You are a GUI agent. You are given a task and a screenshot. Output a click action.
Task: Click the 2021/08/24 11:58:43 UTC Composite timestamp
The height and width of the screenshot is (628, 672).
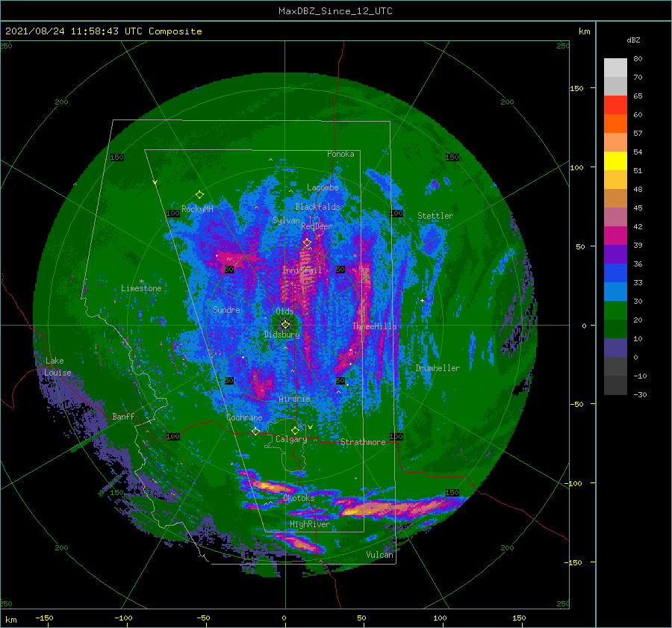pos(103,31)
